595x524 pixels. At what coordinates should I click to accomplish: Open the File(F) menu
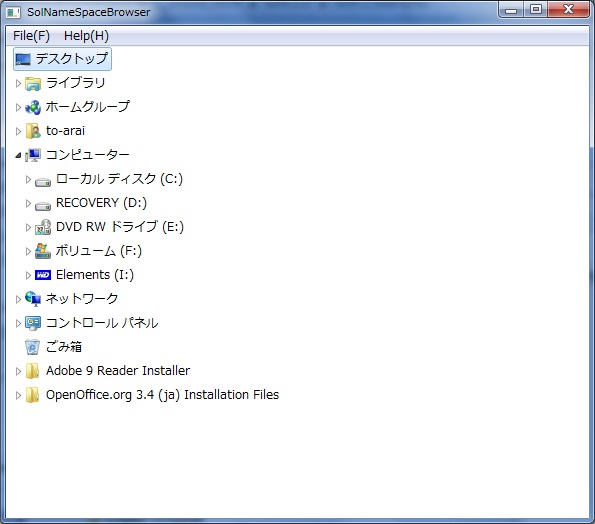click(31, 36)
